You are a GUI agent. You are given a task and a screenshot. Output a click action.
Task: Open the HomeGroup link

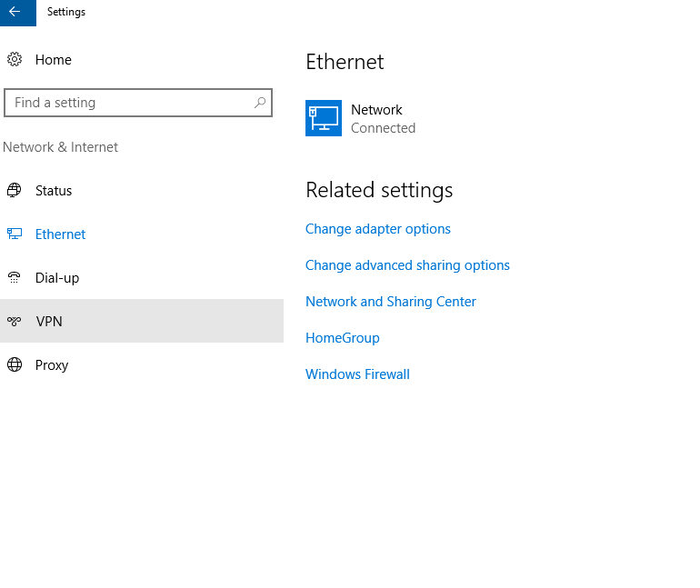point(343,338)
